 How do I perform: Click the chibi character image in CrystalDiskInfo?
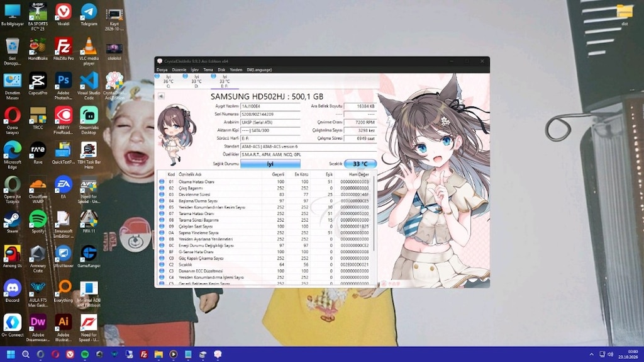coord(176,135)
